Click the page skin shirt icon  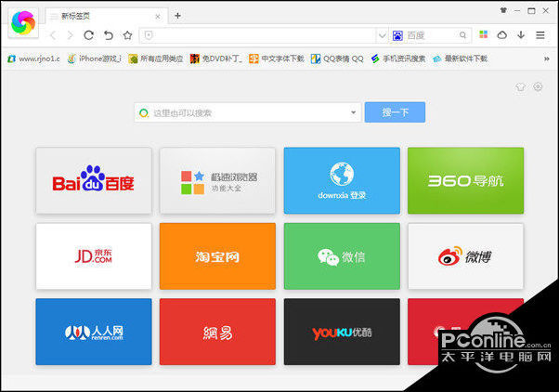click(x=521, y=86)
